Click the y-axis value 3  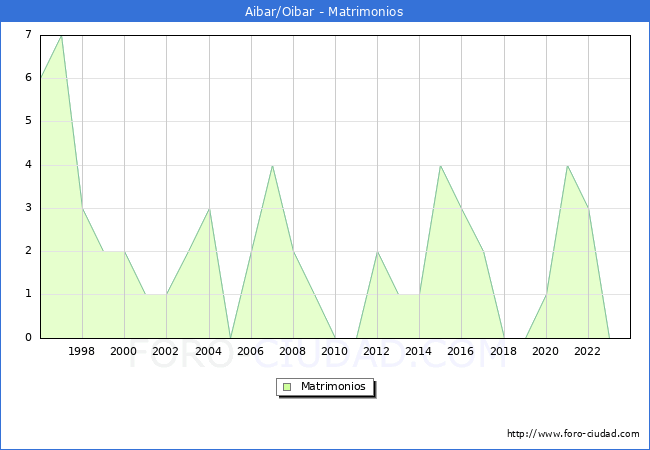tap(29, 208)
